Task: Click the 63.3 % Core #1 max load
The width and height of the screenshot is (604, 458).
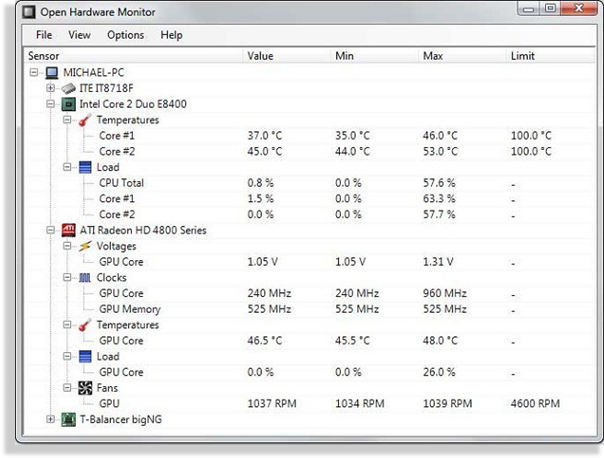Action: click(x=439, y=199)
